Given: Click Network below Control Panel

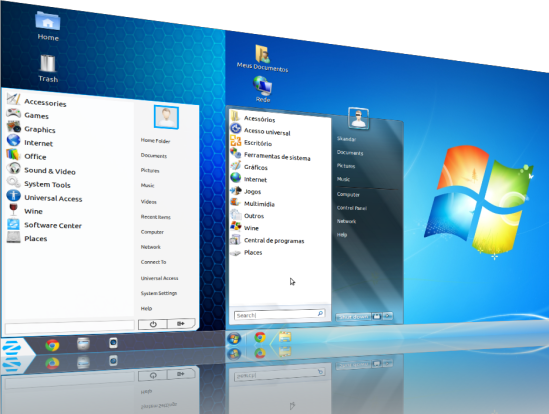Looking at the screenshot, I should click(346, 221).
